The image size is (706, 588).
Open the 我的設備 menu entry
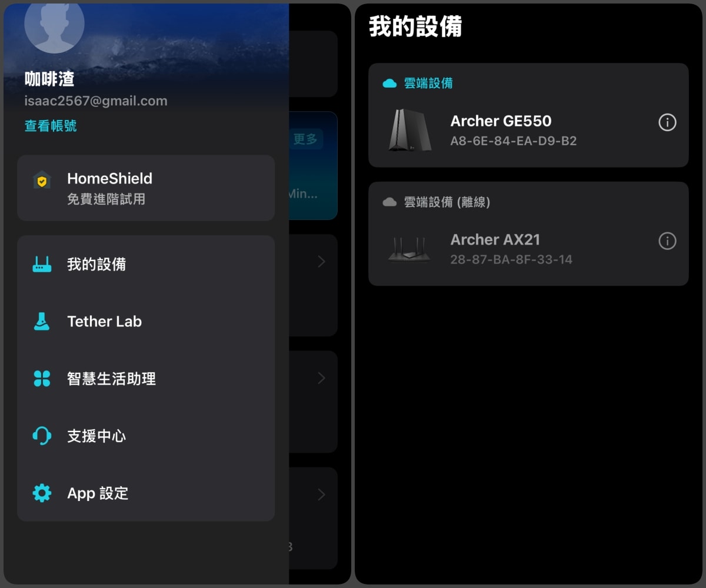[146, 265]
